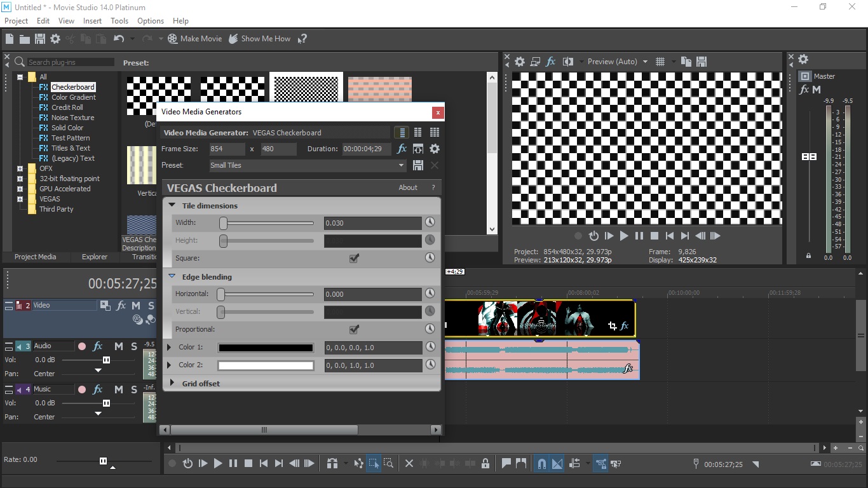Expand the Grid offset section
Image resolution: width=868 pixels, height=488 pixels.
172,383
